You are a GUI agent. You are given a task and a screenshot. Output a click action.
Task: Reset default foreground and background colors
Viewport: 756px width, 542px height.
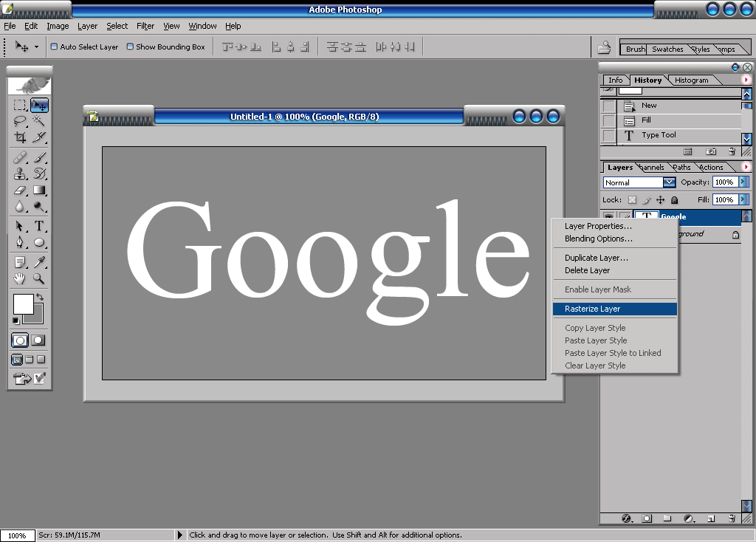click(16, 320)
